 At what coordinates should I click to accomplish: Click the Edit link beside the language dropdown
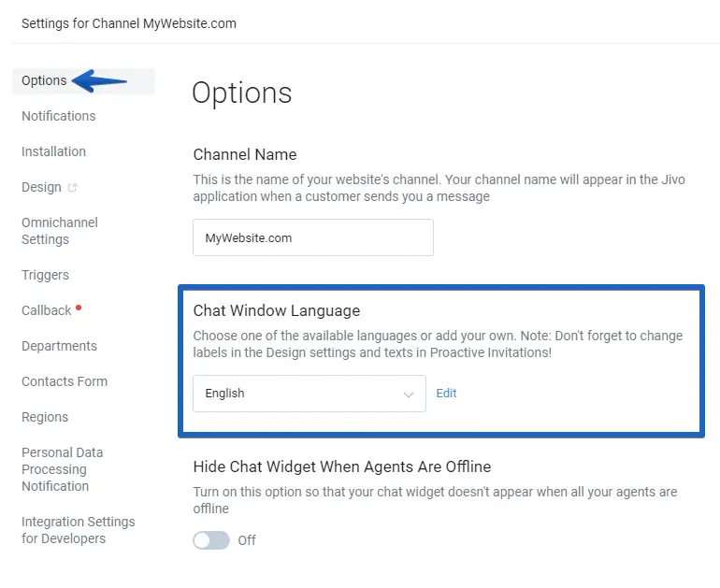tap(446, 394)
